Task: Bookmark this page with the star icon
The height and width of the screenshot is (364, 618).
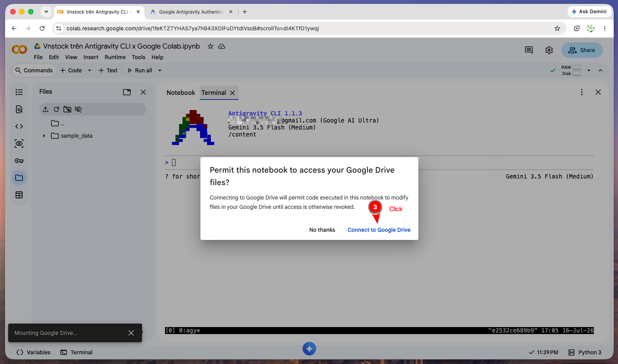Action: pos(557,28)
